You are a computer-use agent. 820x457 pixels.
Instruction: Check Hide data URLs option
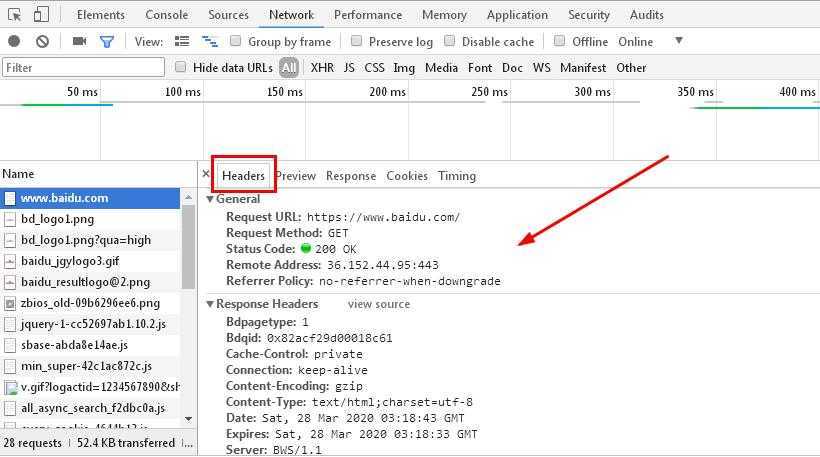180,67
